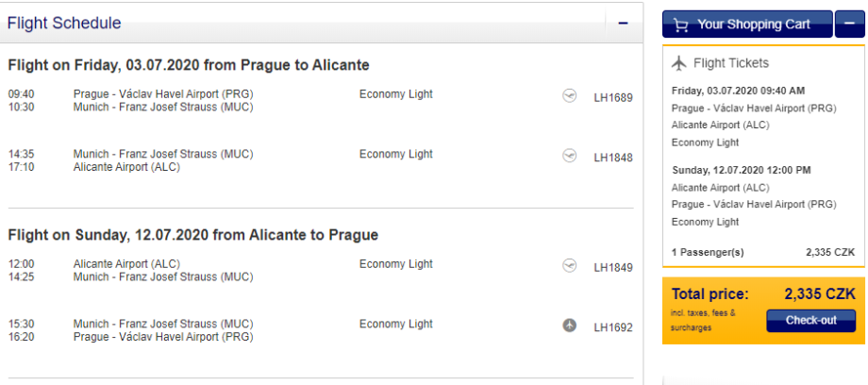This screenshot has height=385, width=868.
Task: Select flight number LH1849
Action: tap(613, 267)
